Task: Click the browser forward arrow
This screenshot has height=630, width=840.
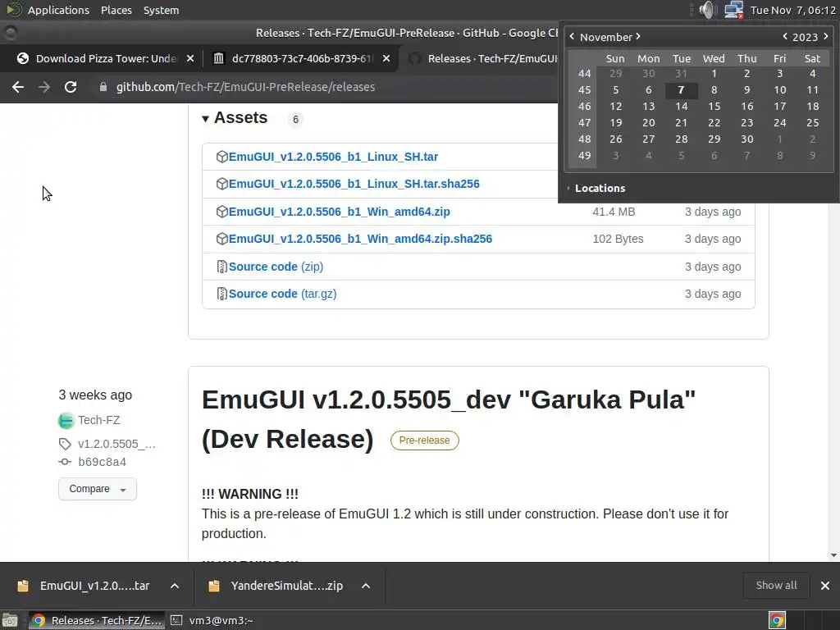Action: 44,87
